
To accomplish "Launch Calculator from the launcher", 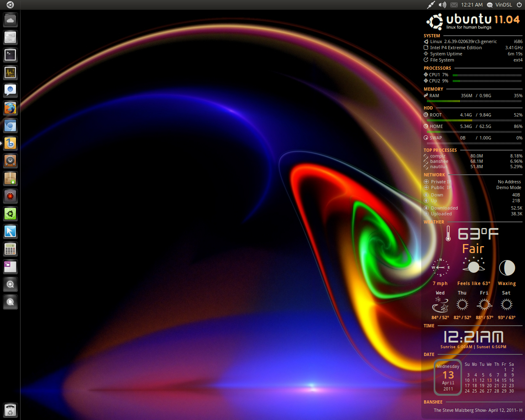I will point(10,249).
